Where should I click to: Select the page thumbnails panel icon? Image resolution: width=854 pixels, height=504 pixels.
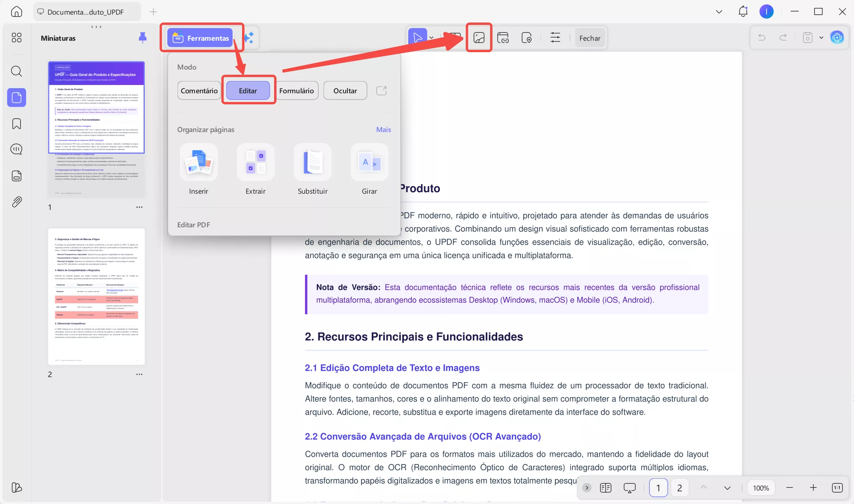click(17, 97)
